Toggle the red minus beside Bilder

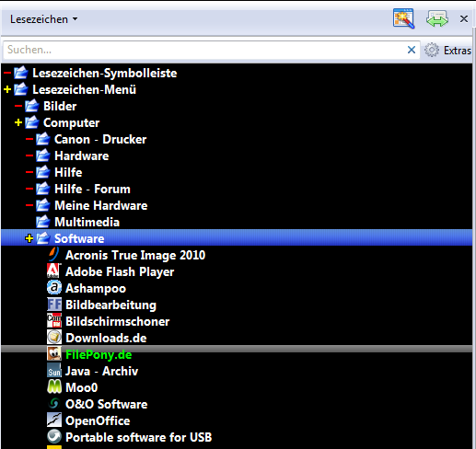click(x=18, y=106)
